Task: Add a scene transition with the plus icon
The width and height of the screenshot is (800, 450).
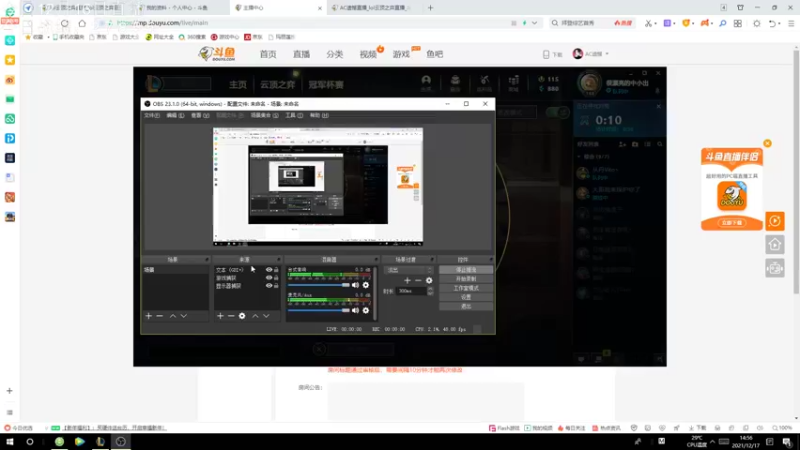Action: 407,280
